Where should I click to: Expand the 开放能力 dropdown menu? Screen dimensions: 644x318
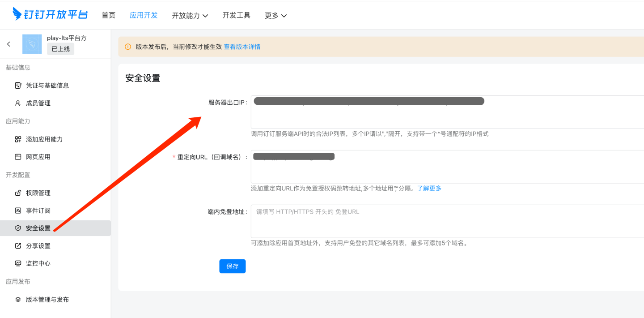[191, 15]
